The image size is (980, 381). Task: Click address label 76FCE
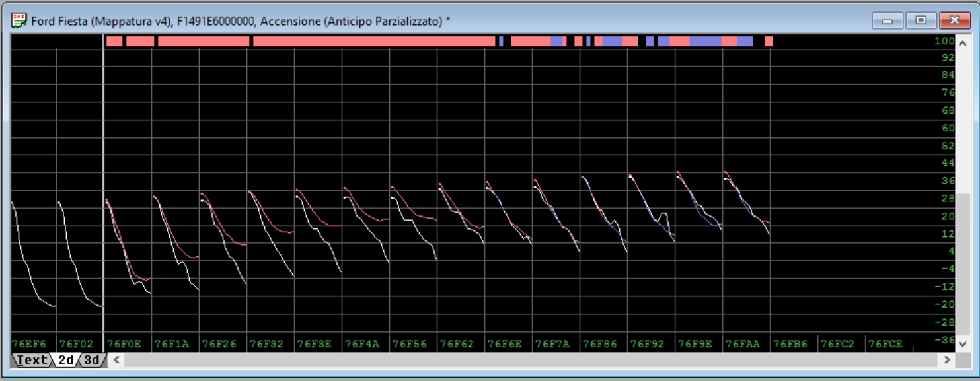[886, 344]
